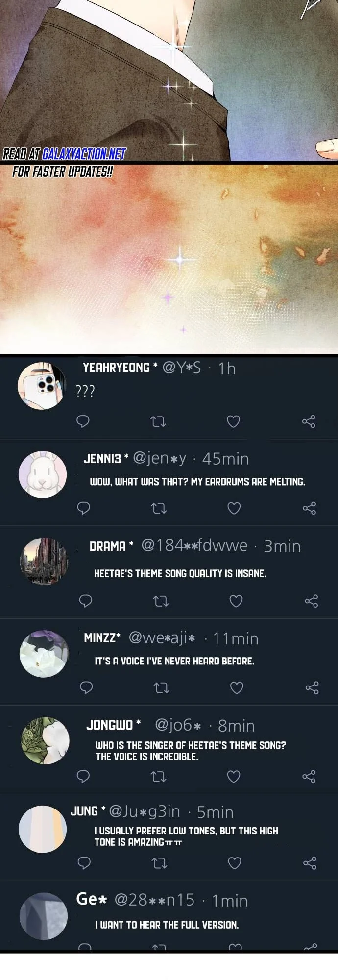The width and height of the screenshot is (338, 980).
Task: Reply to Jung's high tone post
Action: coord(84,863)
